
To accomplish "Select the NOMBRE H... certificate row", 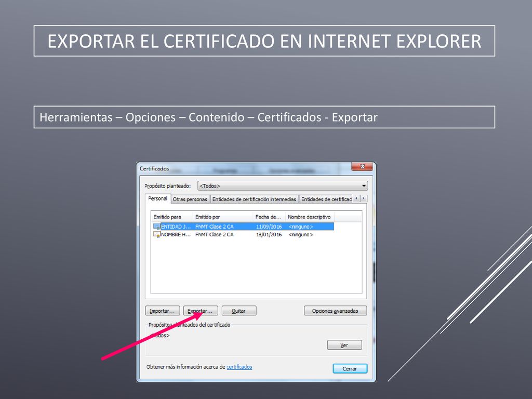I will click(x=243, y=234).
